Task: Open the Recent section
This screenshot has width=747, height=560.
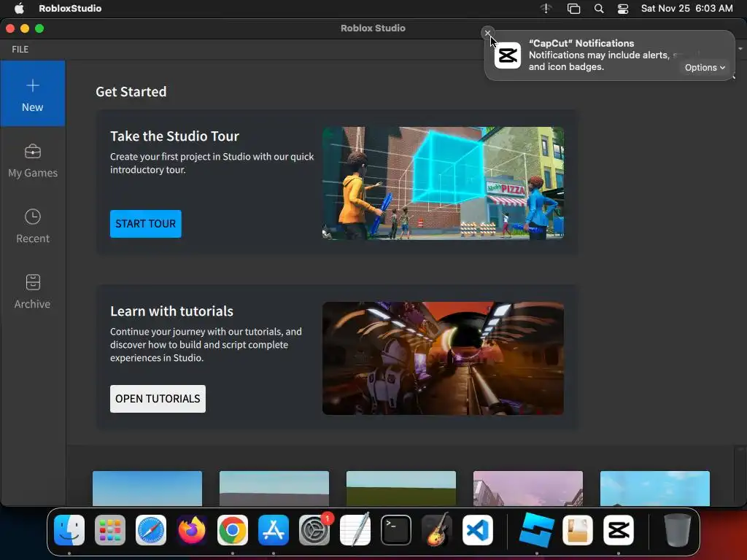Action: [32, 226]
